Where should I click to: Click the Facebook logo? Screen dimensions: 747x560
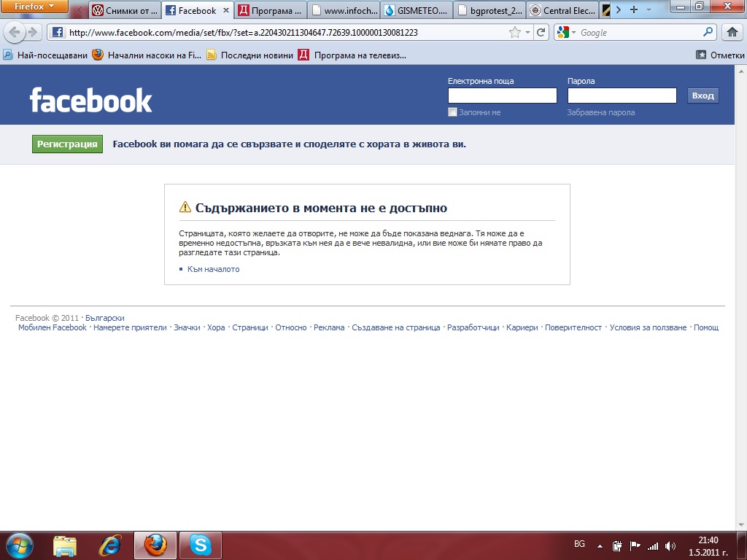click(x=90, y=100)
